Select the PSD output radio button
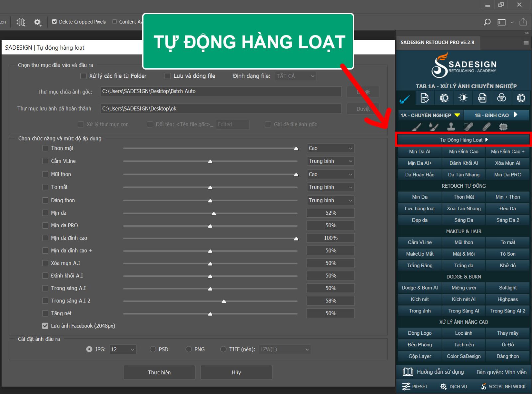 (x=153, y=349)
